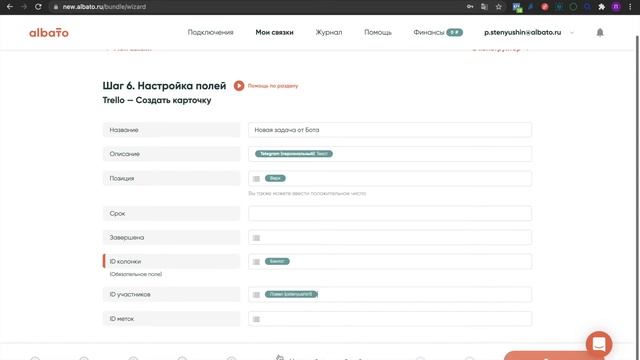Open the Подключения menu item
This screenshot has height=360, width=640.
[210, 32]
